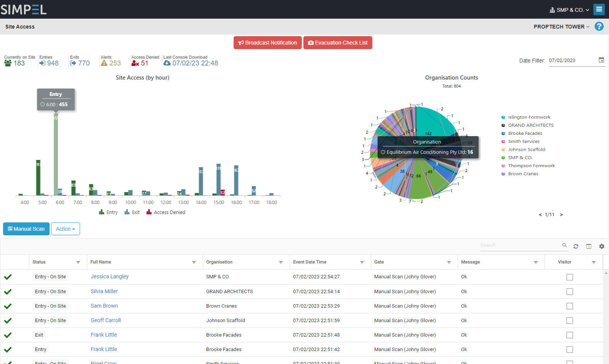Expand the Action dropdown button
Screen dimensions: 609x364
(x=66, y=229)
